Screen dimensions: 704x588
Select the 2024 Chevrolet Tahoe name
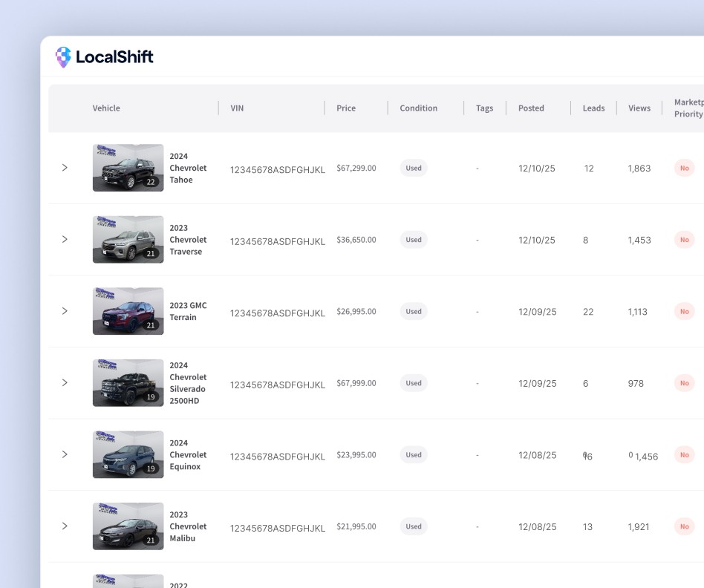[188, 168]
